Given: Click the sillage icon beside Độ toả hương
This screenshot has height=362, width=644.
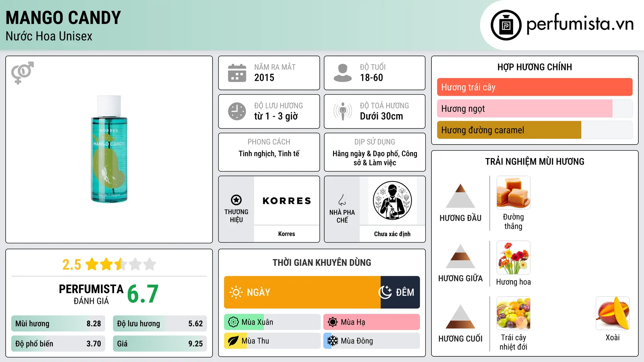Looking at the screenshot, I should point(343,111).
